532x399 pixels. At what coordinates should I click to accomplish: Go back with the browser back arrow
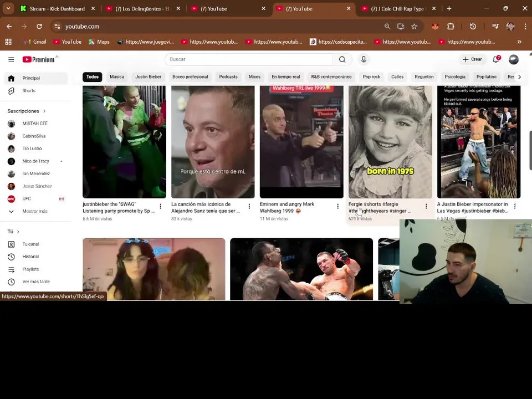tap(9, 27)
